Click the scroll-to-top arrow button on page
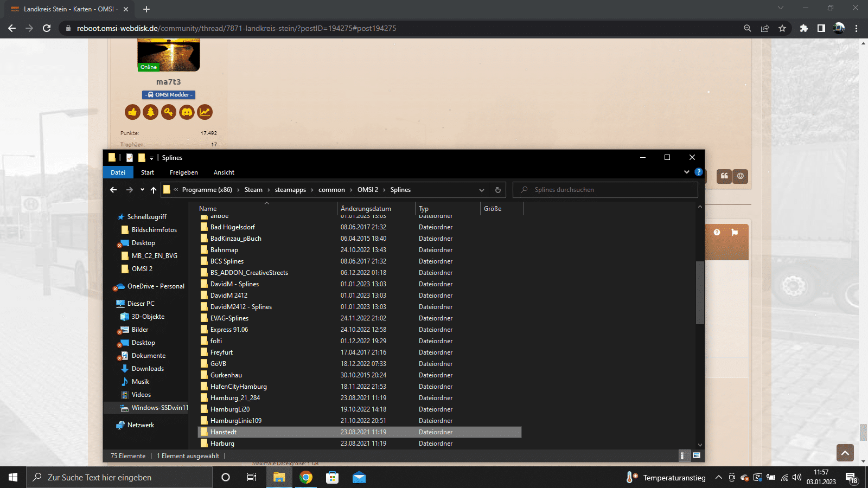Viewport: 868px width, 488px height. click(x=845, y=452)
